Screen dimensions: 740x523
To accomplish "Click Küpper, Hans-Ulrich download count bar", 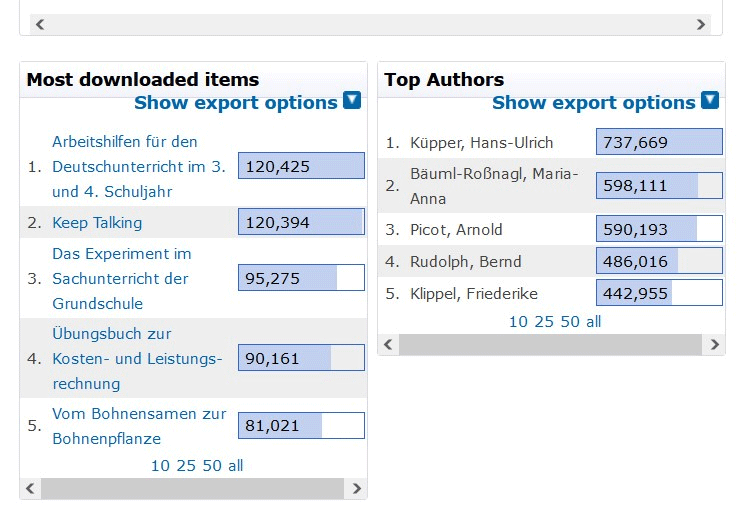I will point(659,142).
